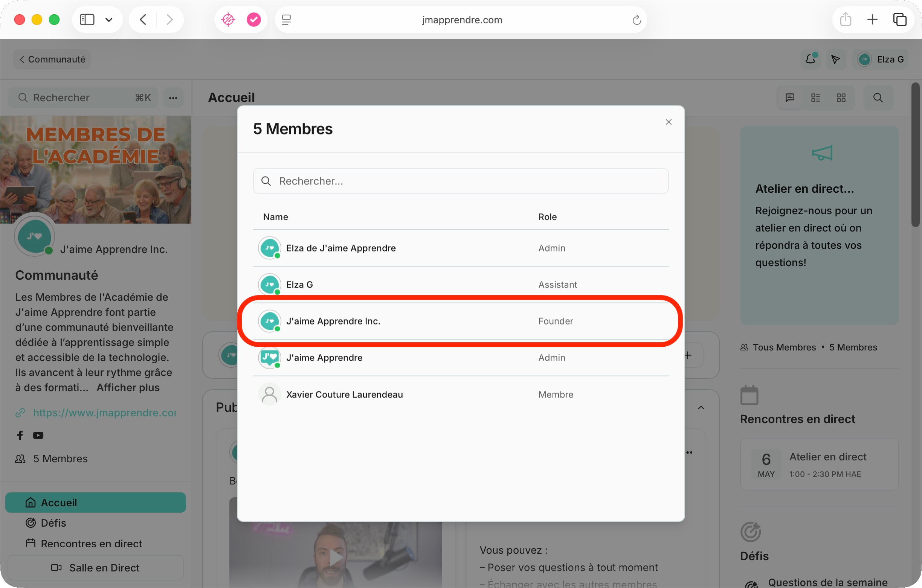
Task: Click the Salle en Direct button
Action: tap(95, 568)
